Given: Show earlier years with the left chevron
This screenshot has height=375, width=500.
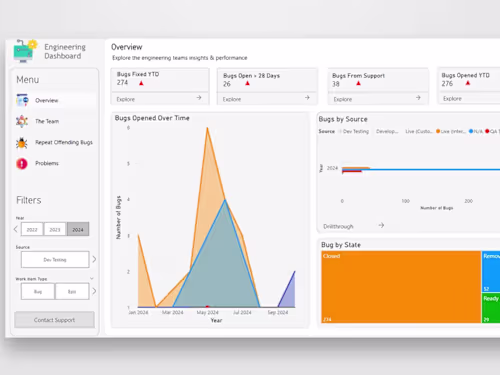Looking at the screenshot, I should [x=16, y=229].
